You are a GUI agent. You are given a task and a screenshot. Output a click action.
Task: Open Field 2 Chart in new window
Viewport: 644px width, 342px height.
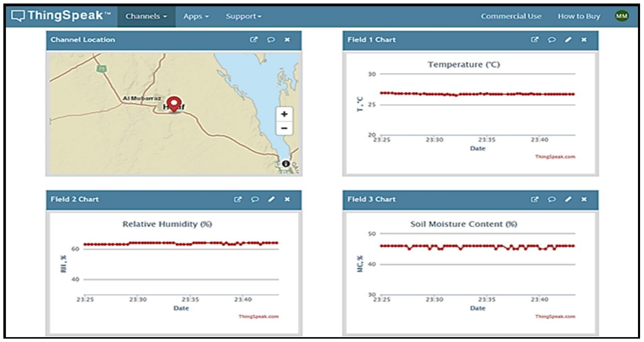(x=238, y=199)
